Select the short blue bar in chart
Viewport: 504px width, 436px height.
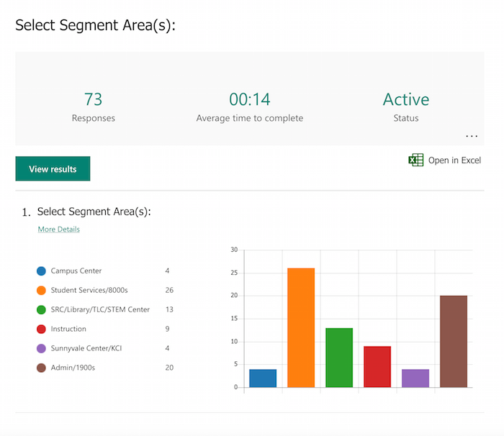263,378
